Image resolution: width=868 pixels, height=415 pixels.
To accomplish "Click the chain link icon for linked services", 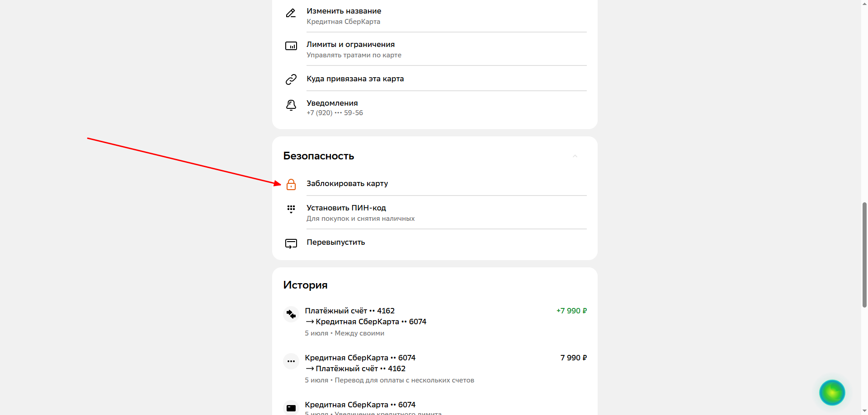I will (x=291, y=79).
